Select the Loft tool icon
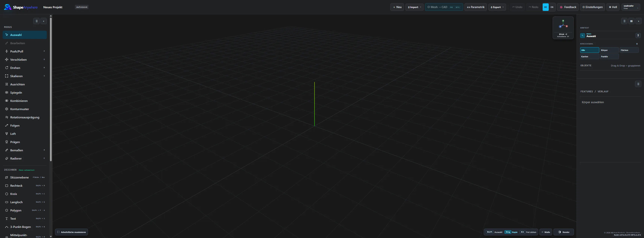Viewport: 644px width, 238px height. coord(7,134)
